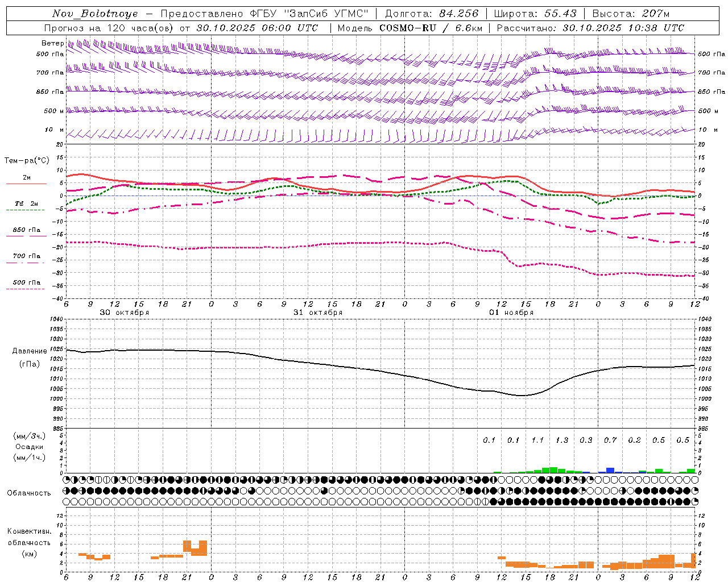
Task: Select the '30 октября' date label
Action: click(x=125, y=313)
